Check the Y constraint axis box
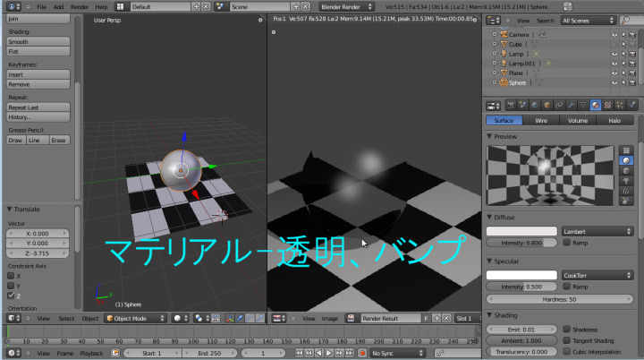644x360 pixels. 11,286
